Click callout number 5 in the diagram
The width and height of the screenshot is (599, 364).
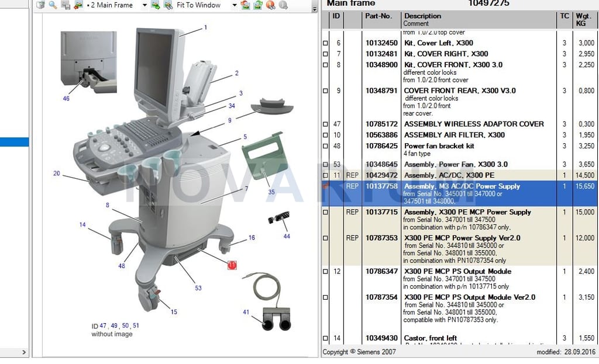[x=245, y=137]
